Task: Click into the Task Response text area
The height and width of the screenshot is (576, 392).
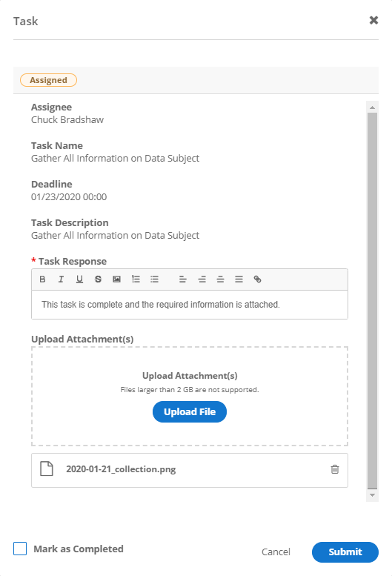Action: point(190,305)
